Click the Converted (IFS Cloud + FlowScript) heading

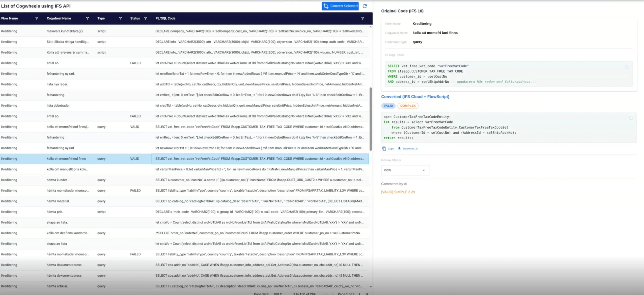pos(415,97)
